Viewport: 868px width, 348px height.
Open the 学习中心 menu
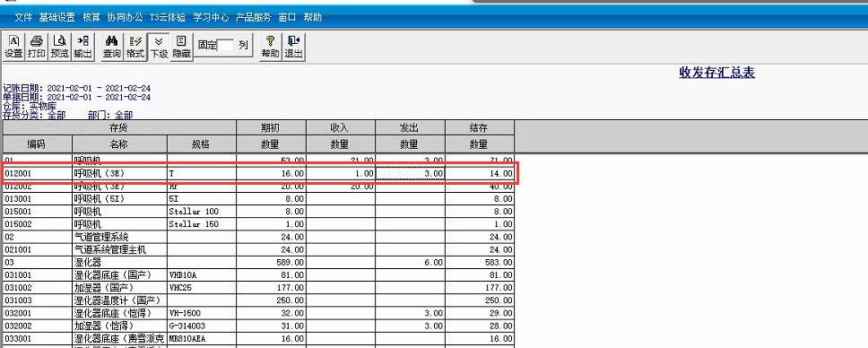211,17
